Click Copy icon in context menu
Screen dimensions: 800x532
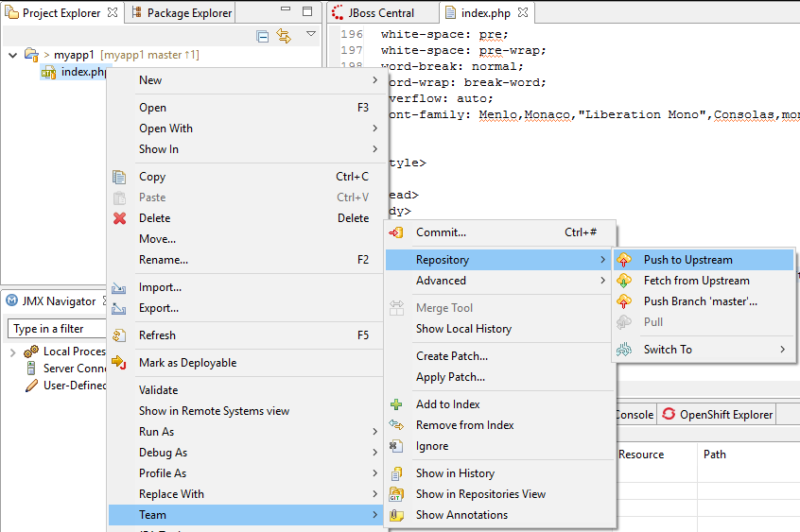(x=119, y=177)
